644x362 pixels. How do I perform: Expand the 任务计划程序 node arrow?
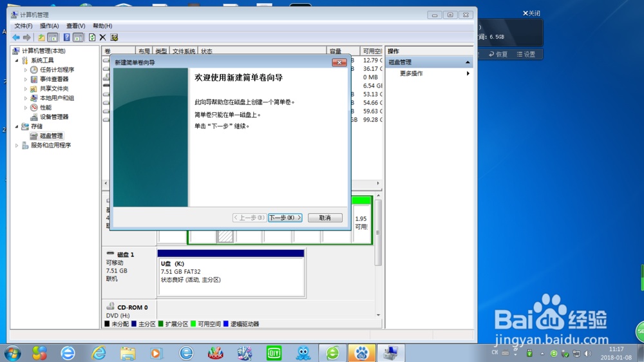[x=26, y=70]
